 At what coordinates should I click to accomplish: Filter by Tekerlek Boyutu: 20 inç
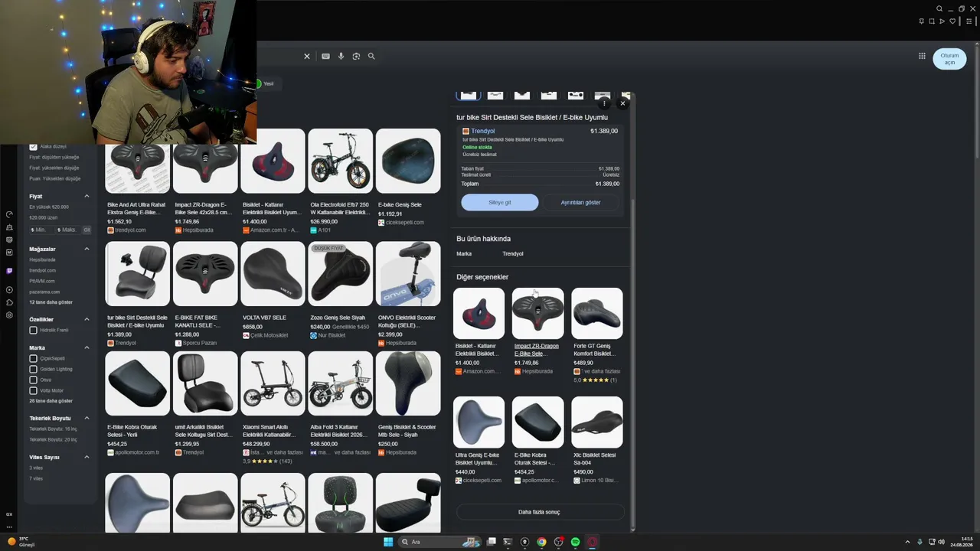(54, 439)
